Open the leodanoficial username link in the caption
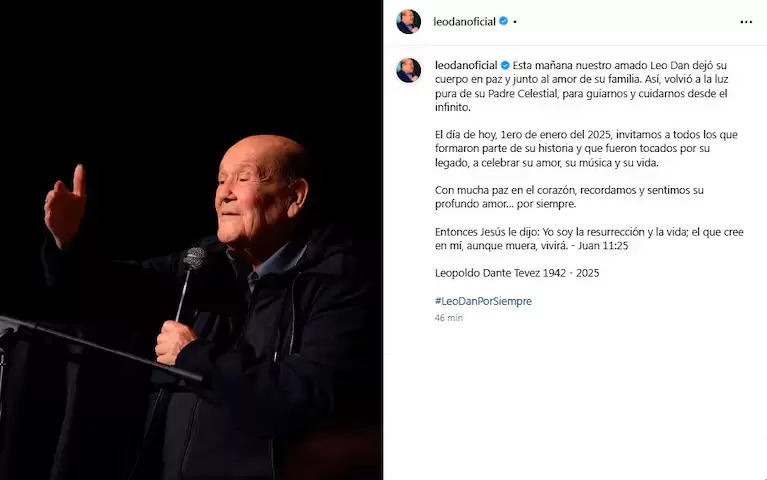This screenshot has height=480, width=767. pyautogui.click(x=466, y=65)
